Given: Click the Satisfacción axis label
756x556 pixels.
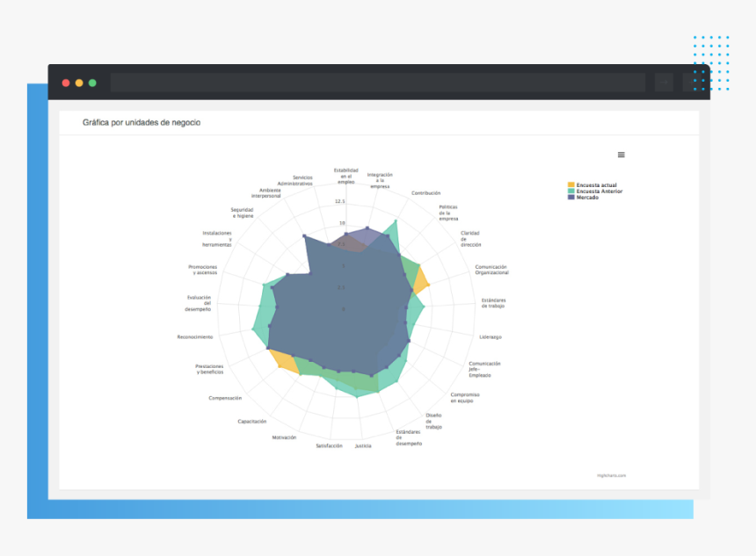Looking at the screenshot, I should (330, 446).
